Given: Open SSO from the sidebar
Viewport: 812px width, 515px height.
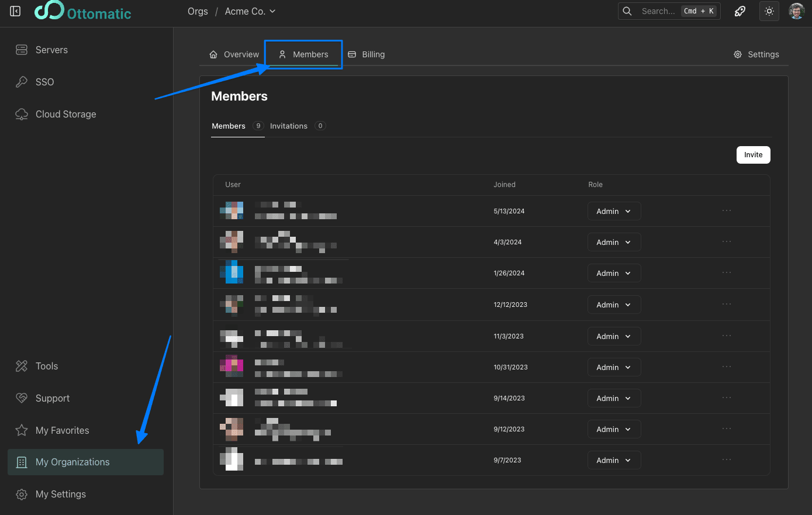Looking at the screenshot, I should click(44, 82).
